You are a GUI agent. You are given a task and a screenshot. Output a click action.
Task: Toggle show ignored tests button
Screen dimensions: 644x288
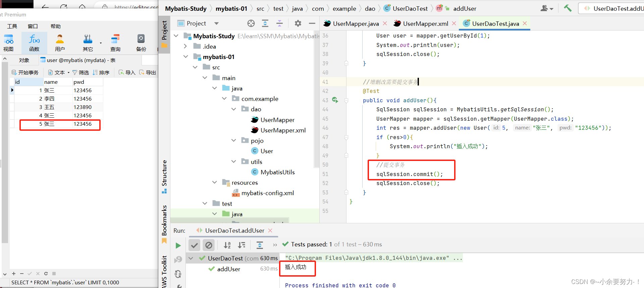coord(209,245)
